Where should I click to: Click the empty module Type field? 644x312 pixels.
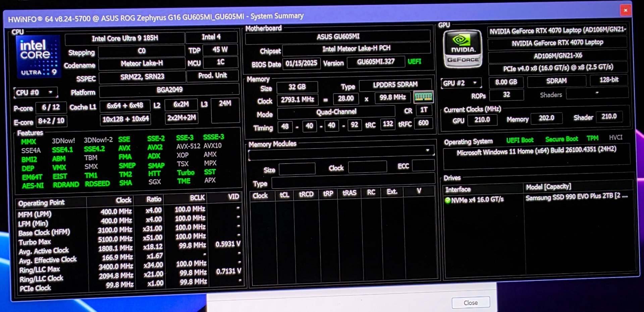tap(353, 181)
